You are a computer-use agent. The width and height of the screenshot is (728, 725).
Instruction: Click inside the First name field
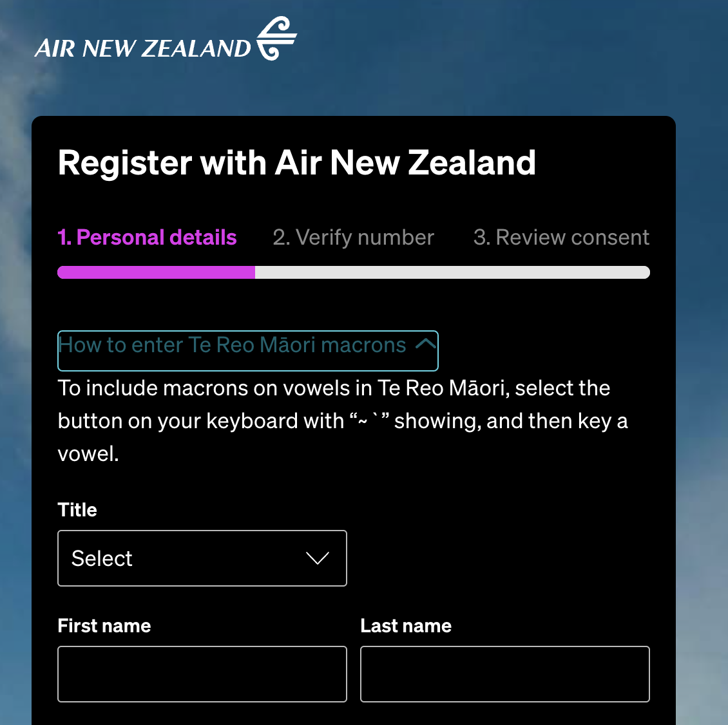[x=202, y=673]
